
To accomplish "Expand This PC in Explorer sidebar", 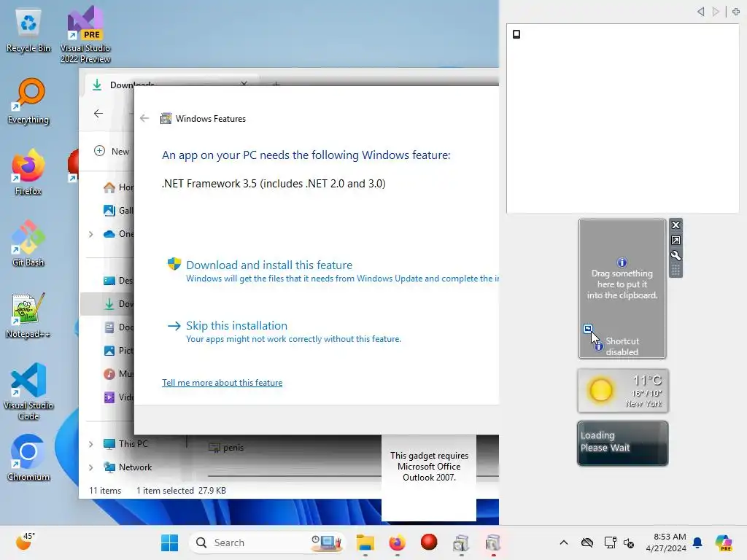I will click(90, 444).
